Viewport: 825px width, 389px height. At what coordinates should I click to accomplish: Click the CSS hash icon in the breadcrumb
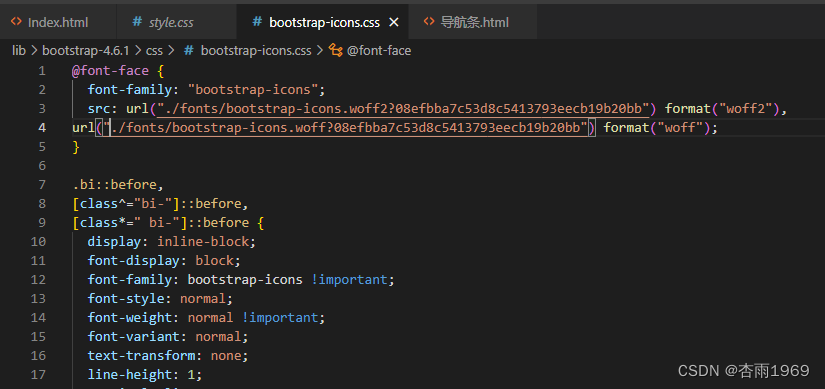[189, 51]
